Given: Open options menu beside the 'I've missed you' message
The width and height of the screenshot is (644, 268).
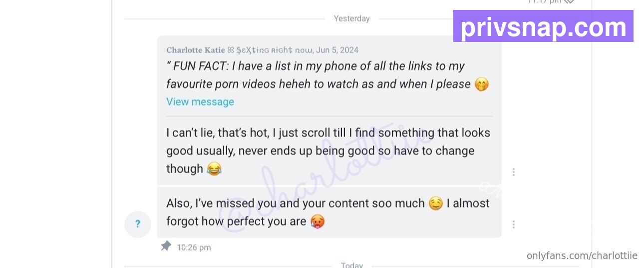Looking at the screenshot, I should point(513,224).
